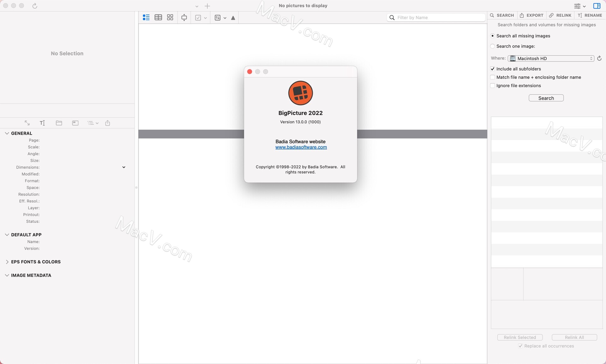Focus the Filter by Name field

[x=436, y=18]
